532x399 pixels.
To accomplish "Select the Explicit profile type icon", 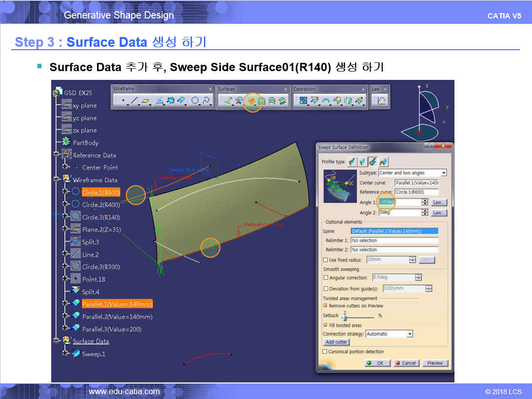I will [352, 162].
